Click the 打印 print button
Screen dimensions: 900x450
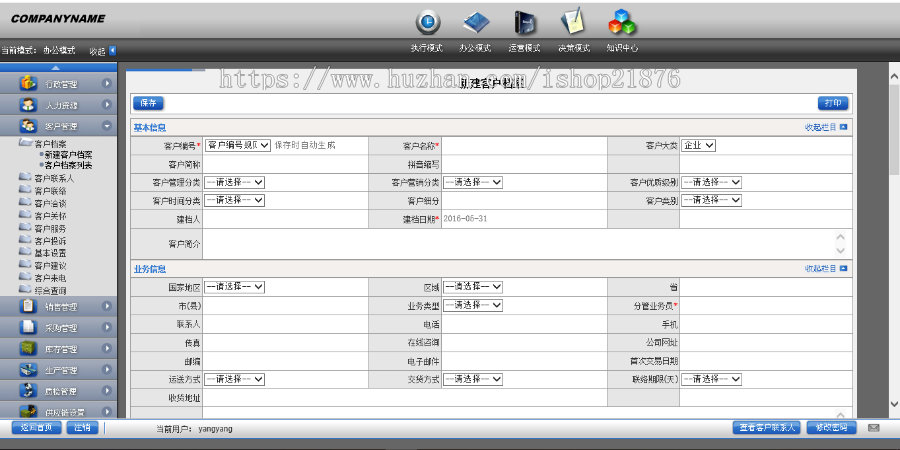click(833, 103)
